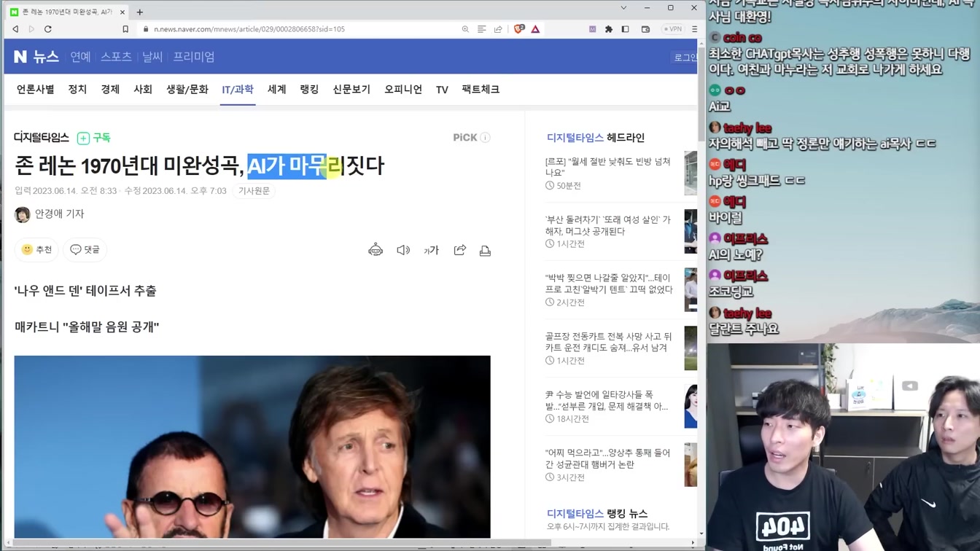The height and width of the screenshot is (551, 980).
Task: Toggle the browser sidebar panel icon
Action: click(625, 29)
